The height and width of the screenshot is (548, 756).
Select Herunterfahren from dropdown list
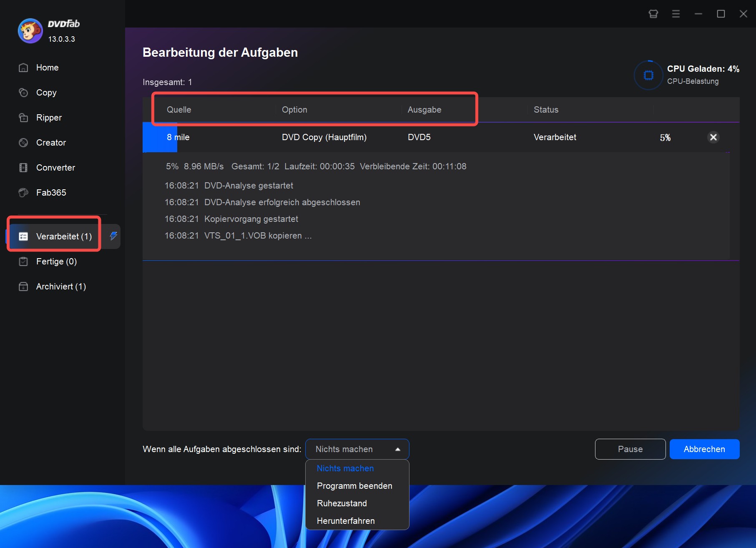pos(346,521)
